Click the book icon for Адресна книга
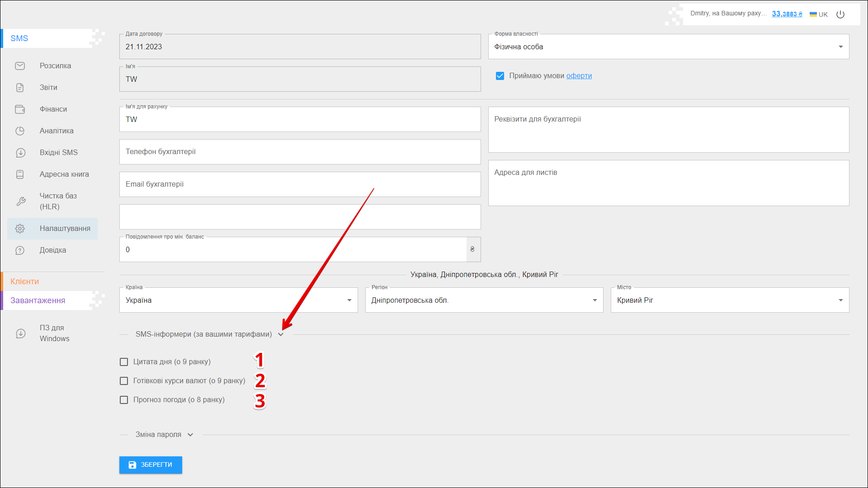Viewport: 868px width, 488px height. pos(20,174)
